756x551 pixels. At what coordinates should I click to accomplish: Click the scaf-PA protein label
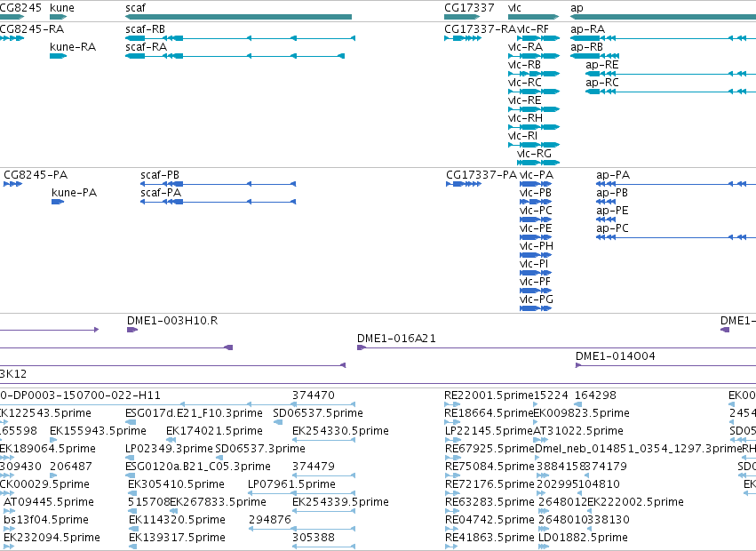[x=161, y=193]
